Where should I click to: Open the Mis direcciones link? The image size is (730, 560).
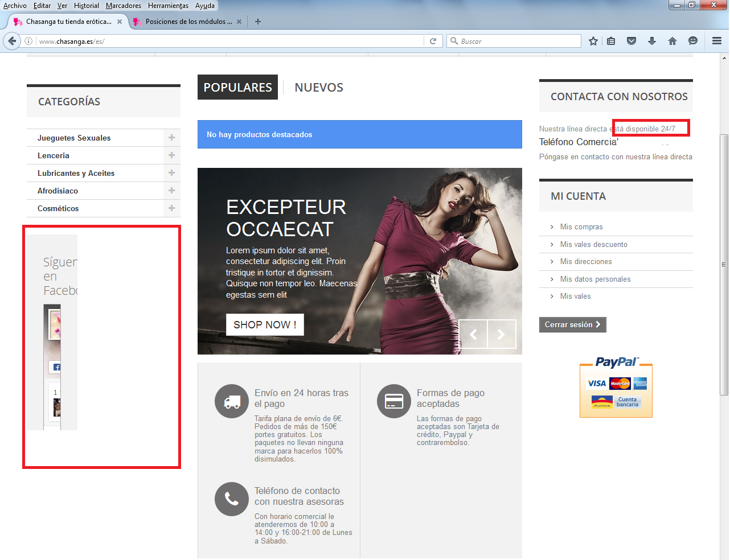586,261
